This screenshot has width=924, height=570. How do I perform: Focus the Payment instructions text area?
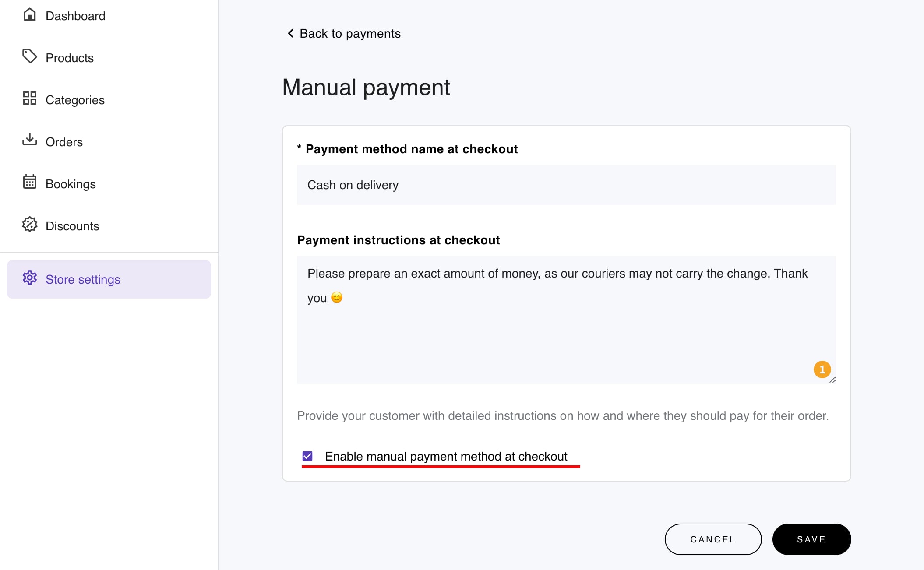pyautogui.click(x=566, y=333)
